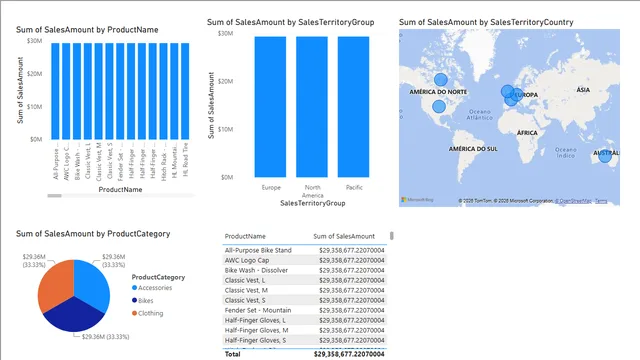The image size is (640, 360).
Task: Click the Australia bubble on the map
Action: [605, 156]
